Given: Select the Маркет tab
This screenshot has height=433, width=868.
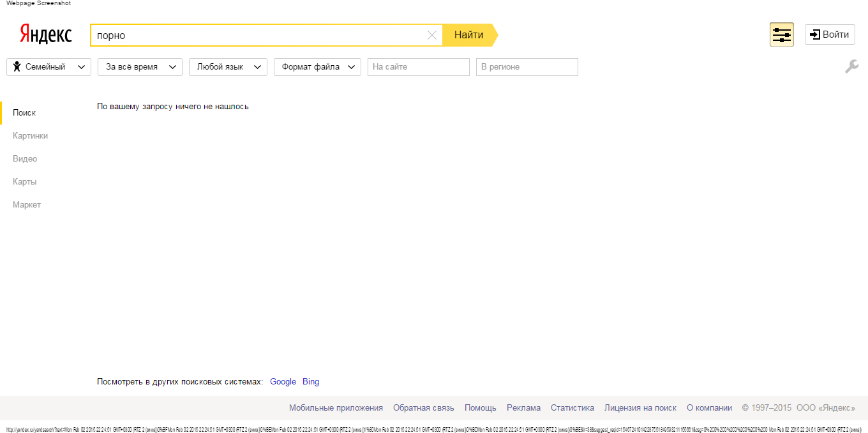Looking at the screenshot, I should (27, 204).
